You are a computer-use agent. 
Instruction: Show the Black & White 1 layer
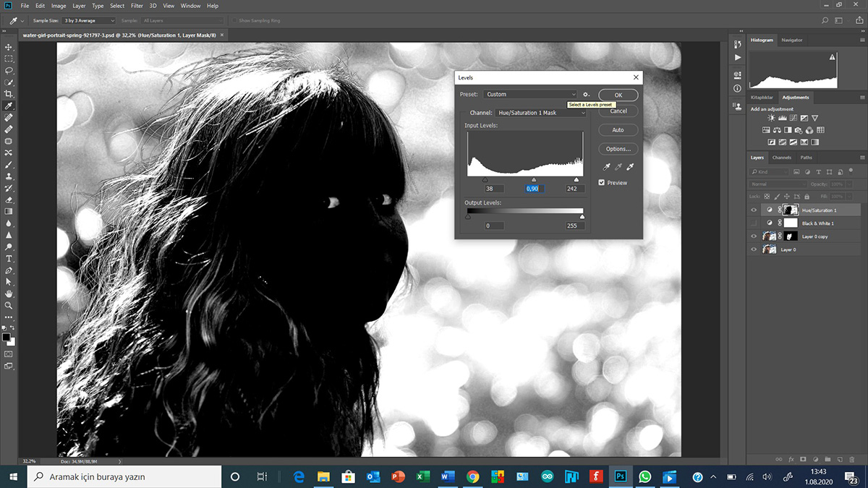point(754,223)
